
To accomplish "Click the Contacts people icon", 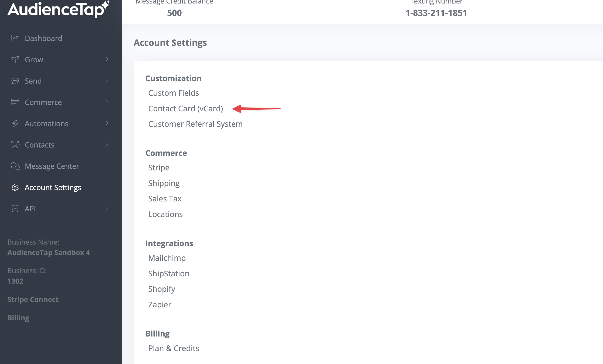I will [x=15, y=145].
